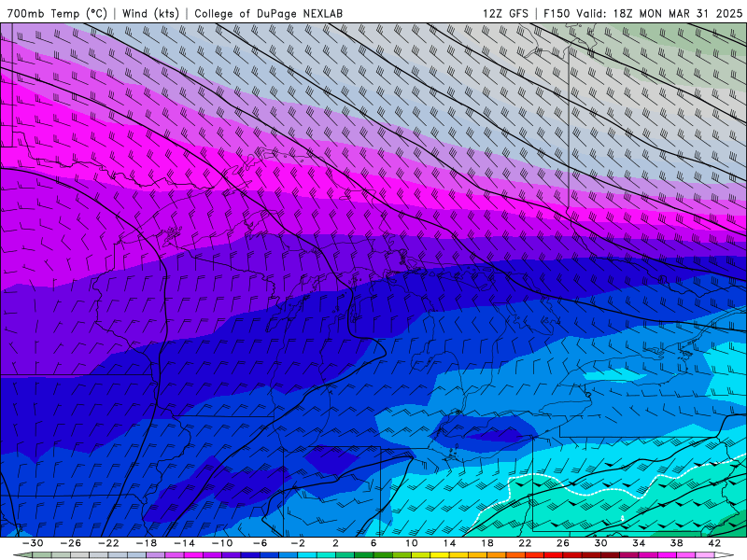
Task: Click the 22 colorbar label
Action: point(525,543)
